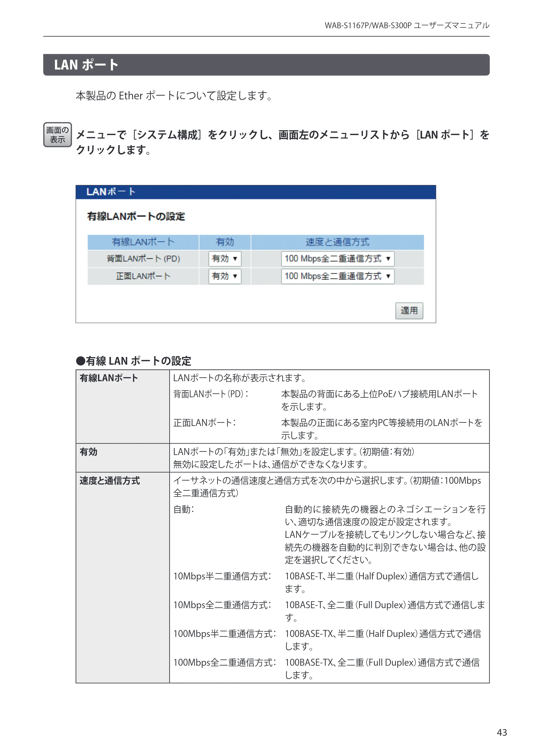Click the 背面LANポート (PD) row label

pyautogui.click(x=143, y=259)
